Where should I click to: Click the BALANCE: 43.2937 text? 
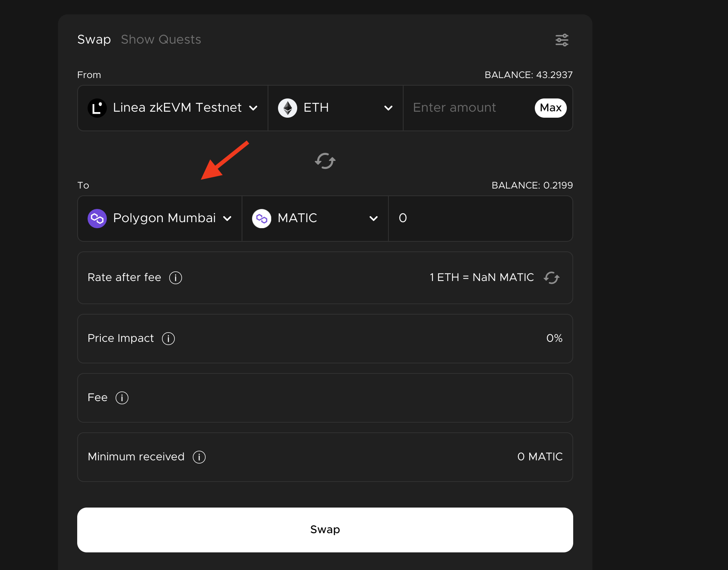[x=529, y=75]
